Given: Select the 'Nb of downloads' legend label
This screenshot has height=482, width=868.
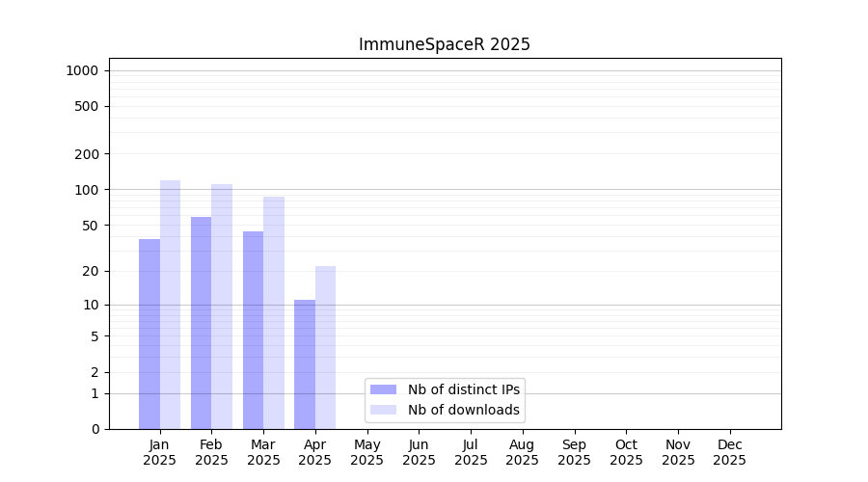Looking at the screenshot, I should point(464,410).
